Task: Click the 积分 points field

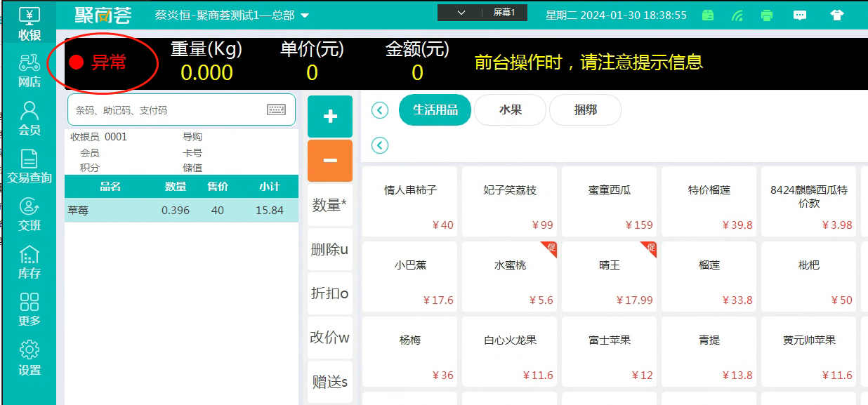Action: (90, 168)
